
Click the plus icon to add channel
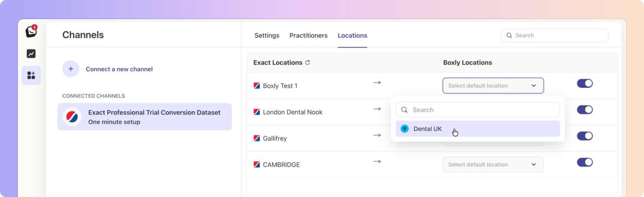pos(71,69)
